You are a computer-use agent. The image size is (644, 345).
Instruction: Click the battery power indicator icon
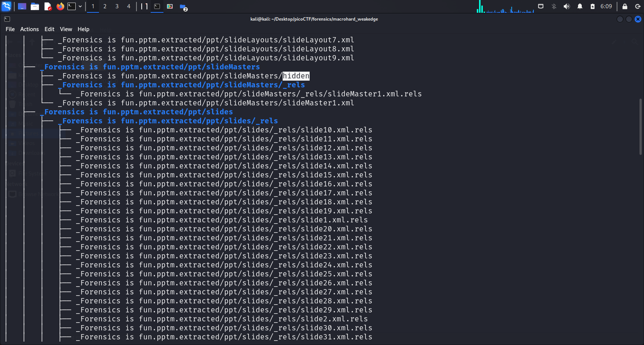(x=592, y=6)
